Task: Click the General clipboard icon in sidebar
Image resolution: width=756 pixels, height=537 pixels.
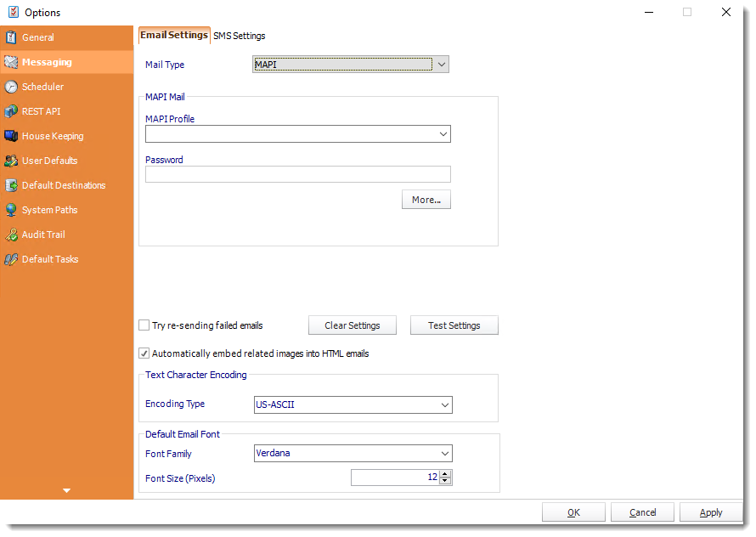Action: tap(11, 37)
